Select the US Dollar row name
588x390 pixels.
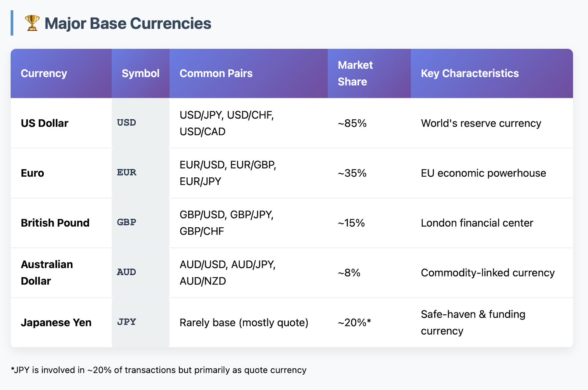pos(44,123)
